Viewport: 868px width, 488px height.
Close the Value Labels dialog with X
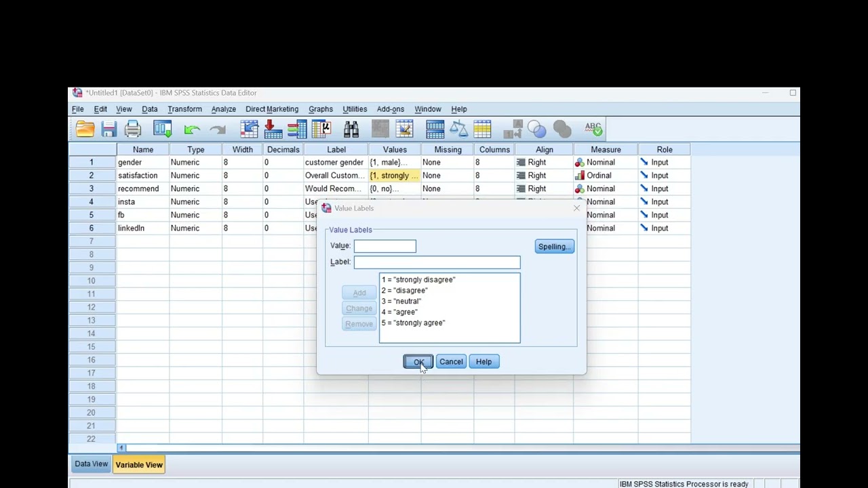(577, 208)
